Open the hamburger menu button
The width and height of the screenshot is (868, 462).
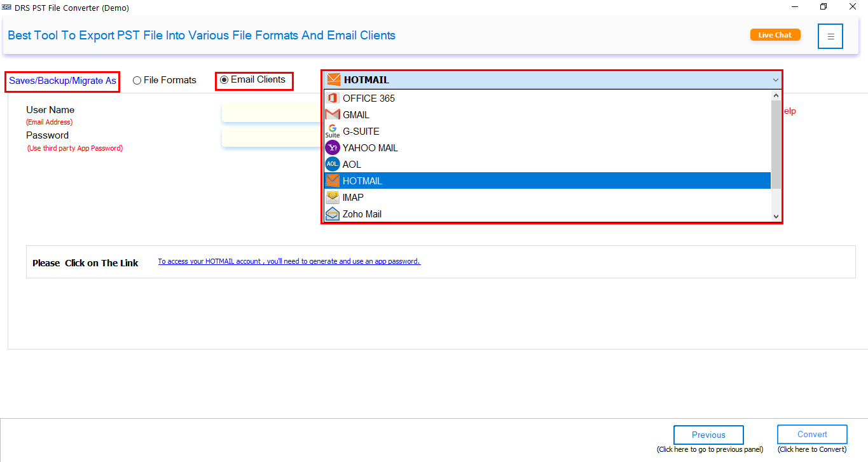coord(830,36)
